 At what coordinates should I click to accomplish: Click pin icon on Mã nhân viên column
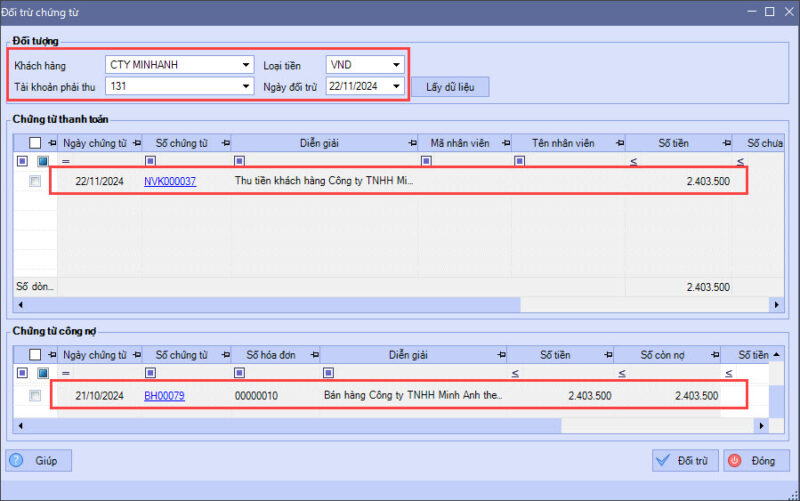click(503, 143)
